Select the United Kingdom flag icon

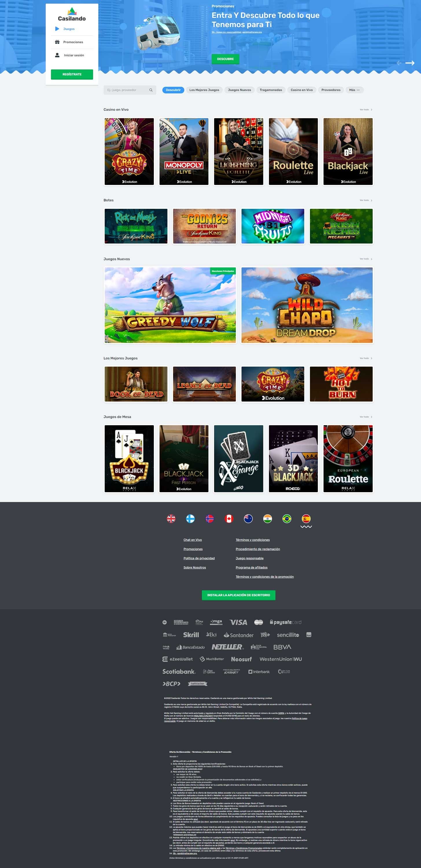pos(171,518)
